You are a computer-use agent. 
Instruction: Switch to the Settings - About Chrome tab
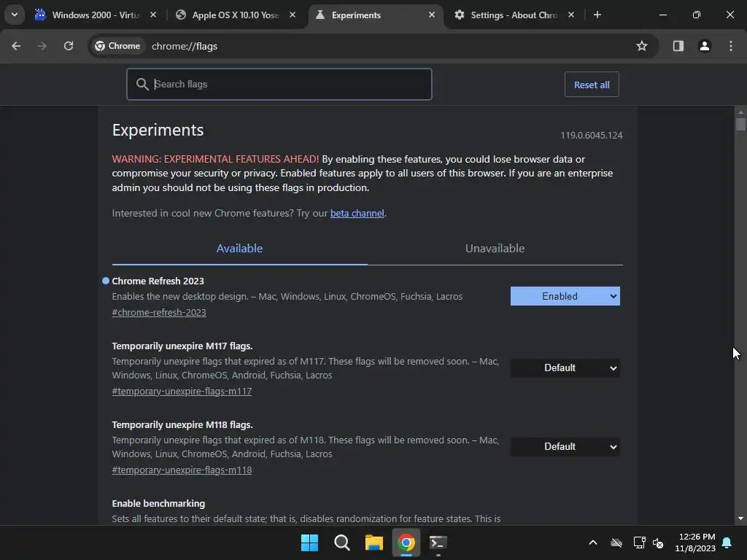point(514,15)
